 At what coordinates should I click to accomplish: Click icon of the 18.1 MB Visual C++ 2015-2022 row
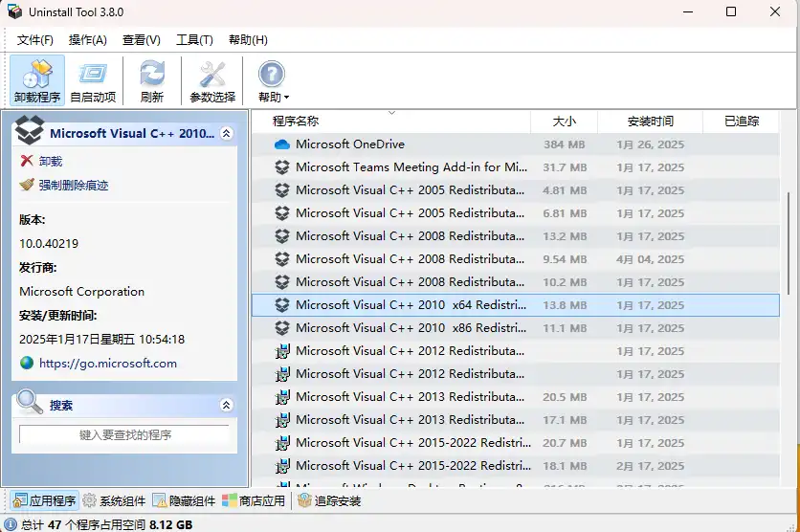(x=282, y=466)
